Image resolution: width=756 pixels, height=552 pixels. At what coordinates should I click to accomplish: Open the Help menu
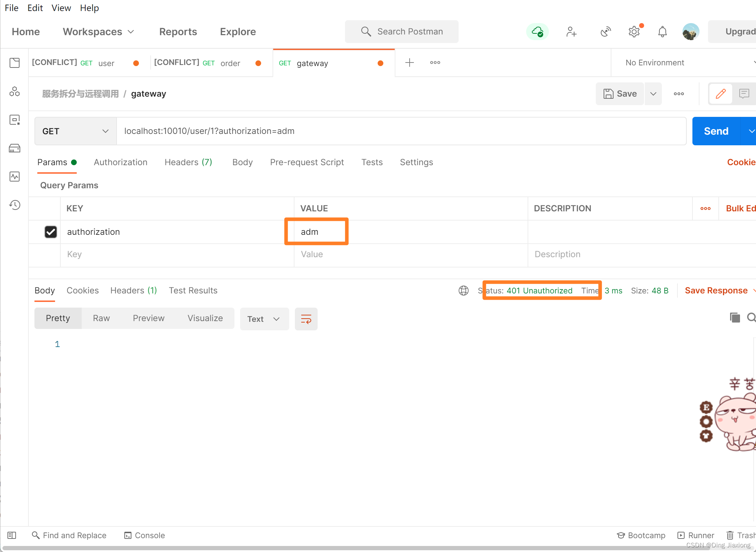click(x=89, y=8)
